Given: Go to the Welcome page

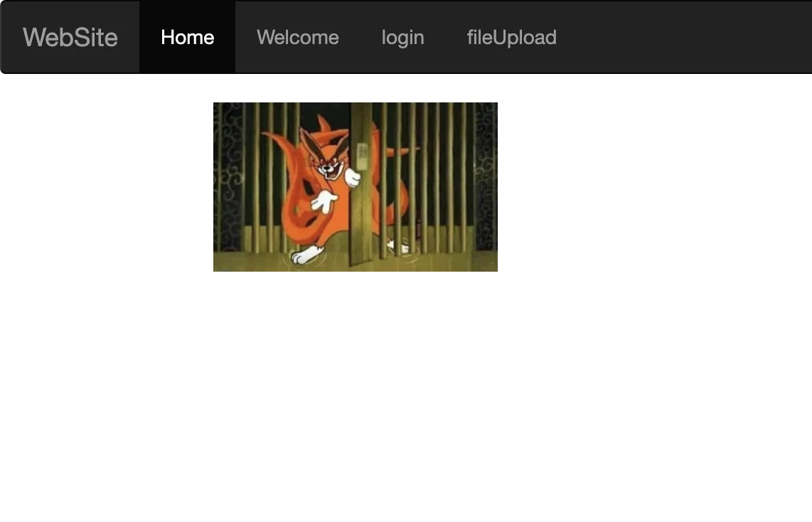Looking at the screenshot, I should (x=298, y=37).
